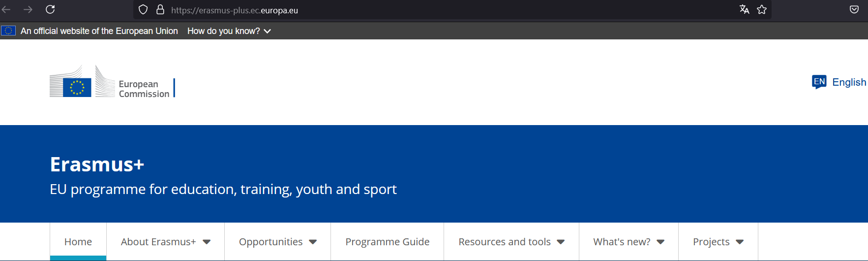Screen dimensions: 868x261
Task: Click the EU flag icon in banner
Action: 8,31
